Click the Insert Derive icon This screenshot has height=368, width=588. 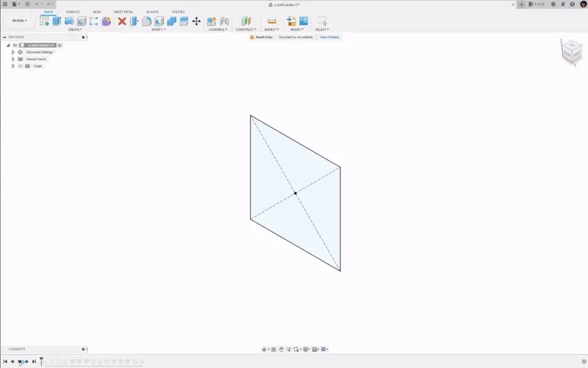point(291,21)
